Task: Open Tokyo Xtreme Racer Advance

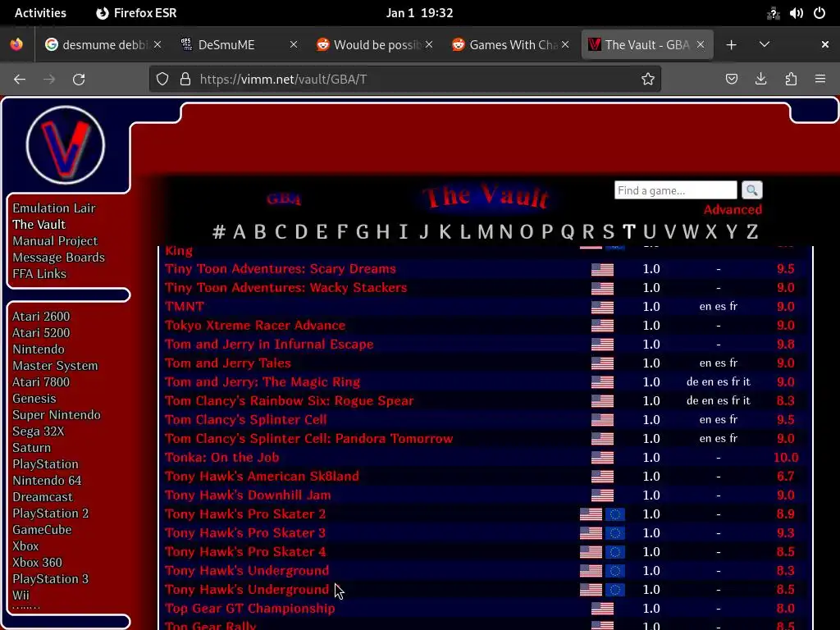Action: point(255,325)
